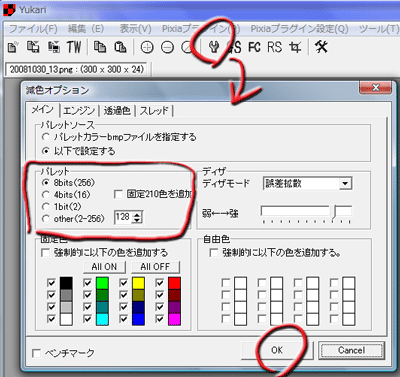Click the other color count field showing 128
This screenshot has width=400, height=377.
tap(123, 217)
